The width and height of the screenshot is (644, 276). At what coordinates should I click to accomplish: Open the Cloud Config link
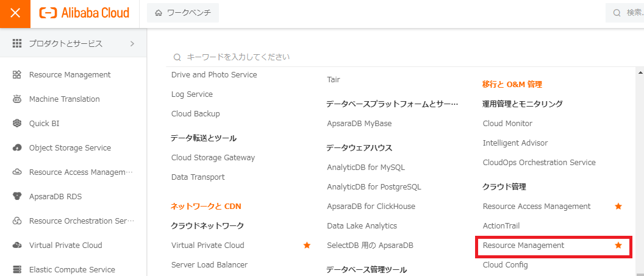pyautogui.click(x=505, y=265)
